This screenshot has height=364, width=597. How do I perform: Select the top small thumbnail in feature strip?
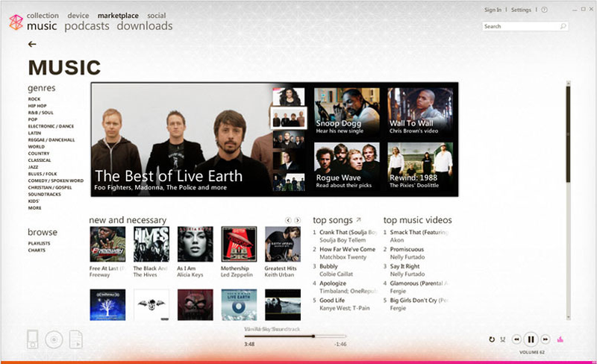[x=289, y=97]
